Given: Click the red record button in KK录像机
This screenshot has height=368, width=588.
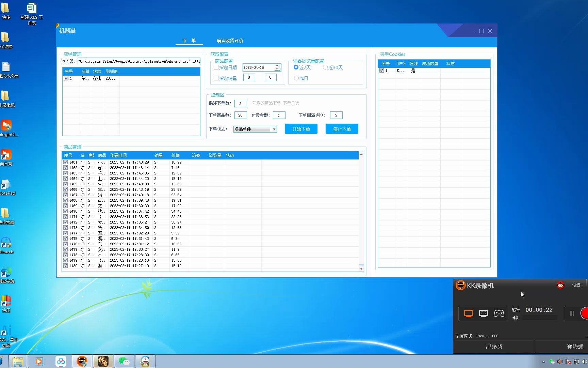Looking at the screenshot, I should point(585,313).
